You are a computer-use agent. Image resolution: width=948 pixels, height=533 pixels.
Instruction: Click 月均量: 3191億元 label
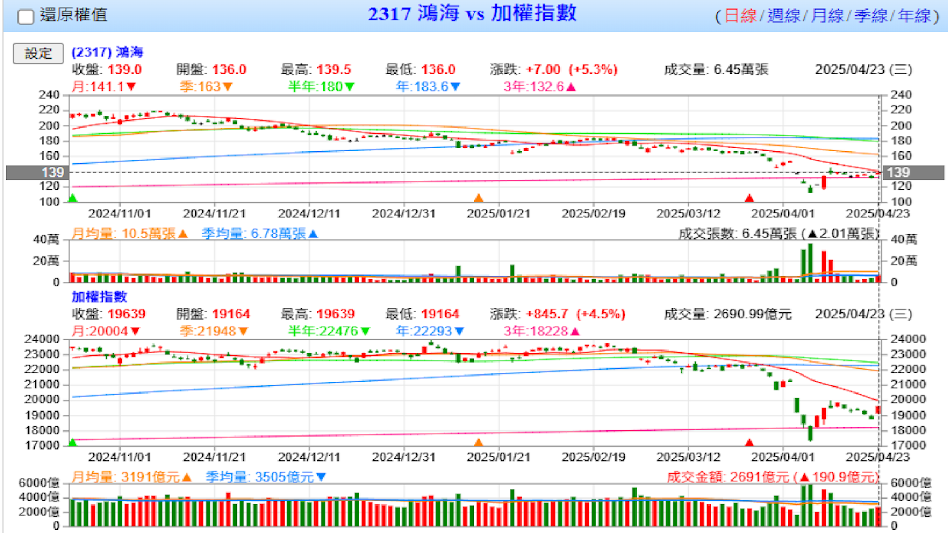(132, 477)
